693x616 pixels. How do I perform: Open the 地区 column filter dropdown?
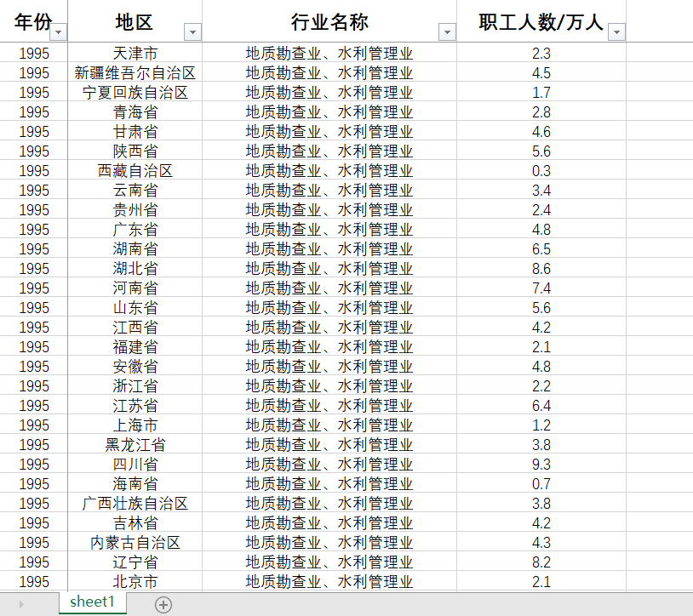click(x=192, y=31)
